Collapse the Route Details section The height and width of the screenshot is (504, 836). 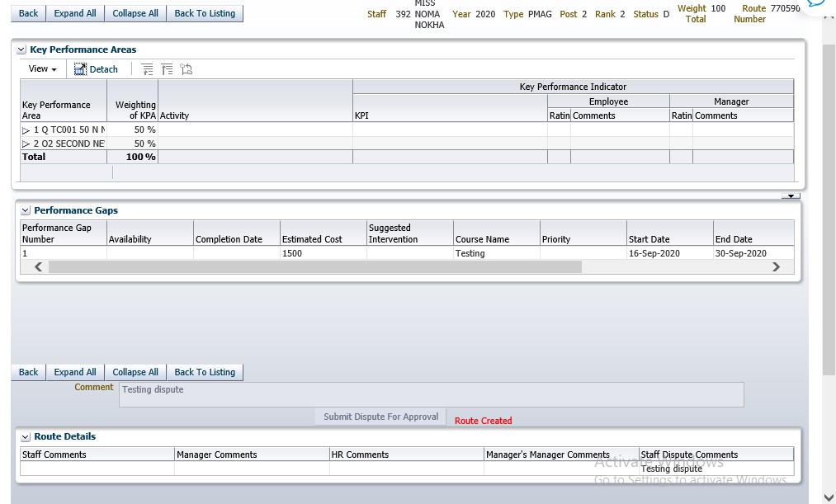(x=26, y=437)
